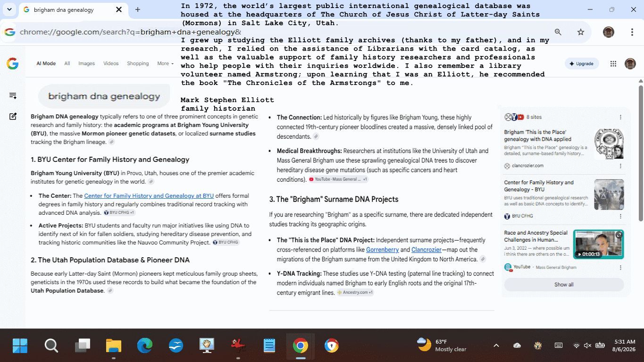The image size is (644, 362).
Task: Click the keyboard icon in the system tray
Action: click(x=559, y=345)
